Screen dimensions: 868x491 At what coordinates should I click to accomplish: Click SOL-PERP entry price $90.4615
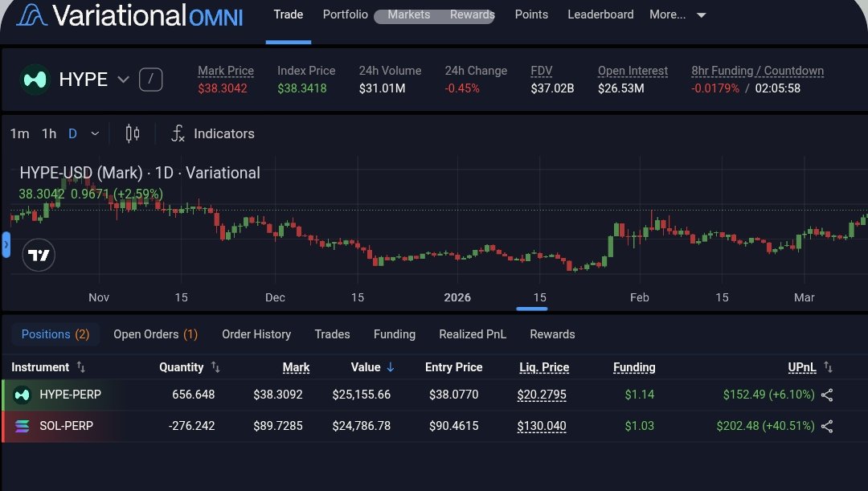pos(454,426)
